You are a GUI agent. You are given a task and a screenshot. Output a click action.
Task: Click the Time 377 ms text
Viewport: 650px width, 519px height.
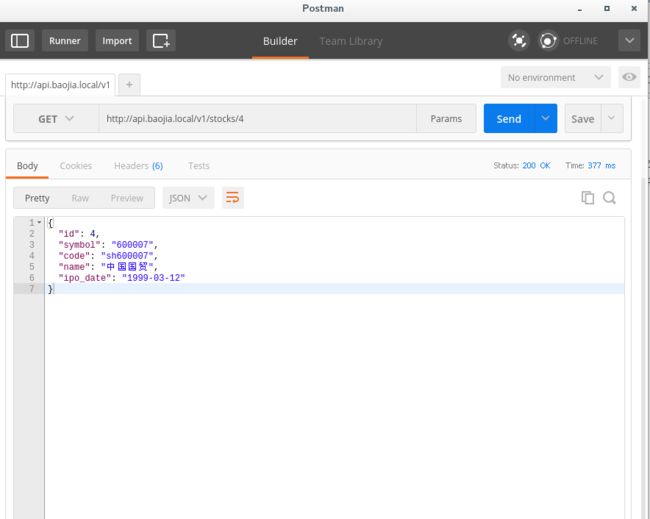pyautogui.click(x=590, y=165)
